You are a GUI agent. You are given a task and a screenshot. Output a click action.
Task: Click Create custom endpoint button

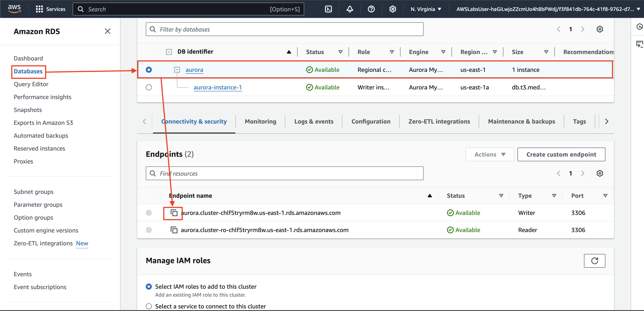561,154
